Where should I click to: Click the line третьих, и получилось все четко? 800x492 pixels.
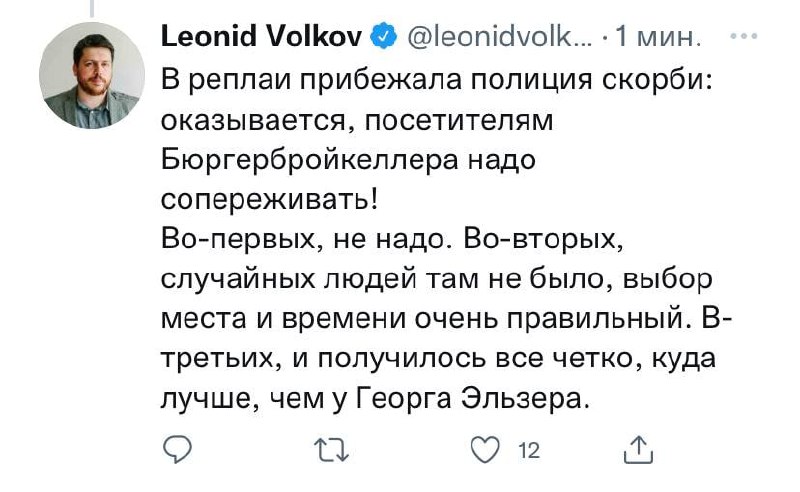pos(439,359)
